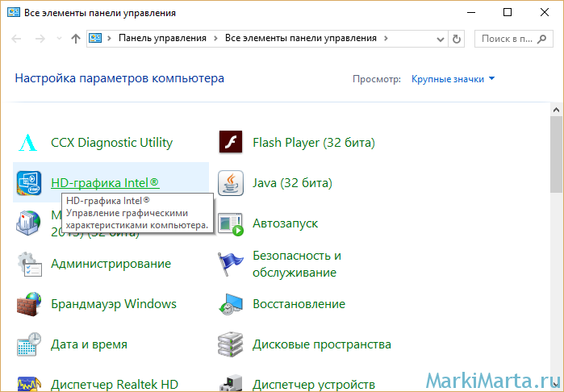Open the Дата и время calendar icon
Viewport: 564px width, 392px height.
(x=29, y=344)
